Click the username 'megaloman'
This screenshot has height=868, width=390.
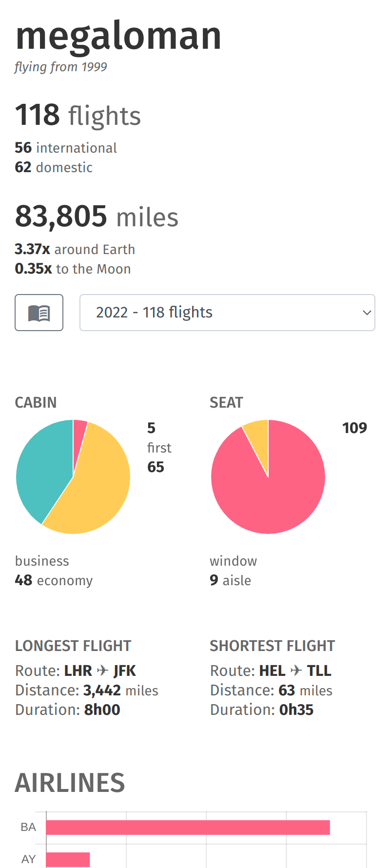[x=118, y=35]
